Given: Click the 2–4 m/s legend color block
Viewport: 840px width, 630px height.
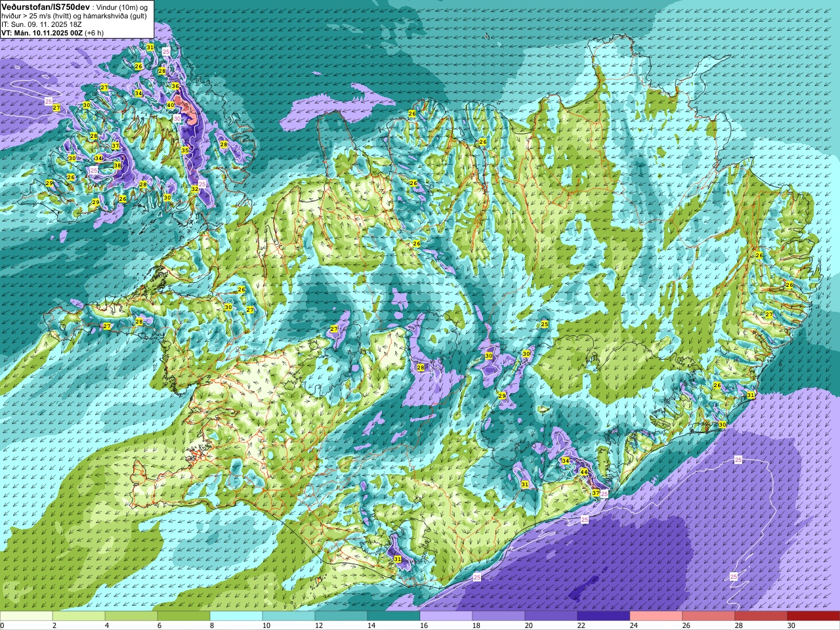Looking at the screenshot, I should [79, 616].
